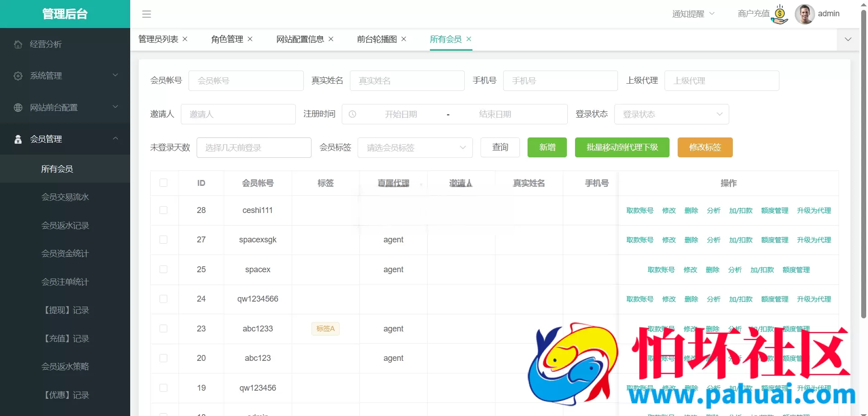Viewport: 868px width, 416px height.
Task: Open 【优惠】记录 in sidebar
Action: (65, 395)
